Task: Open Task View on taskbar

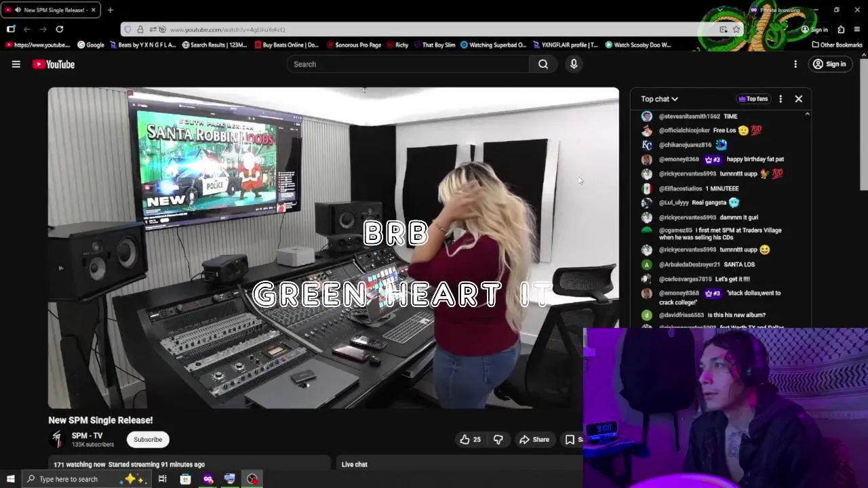Action: click(163, 479)
